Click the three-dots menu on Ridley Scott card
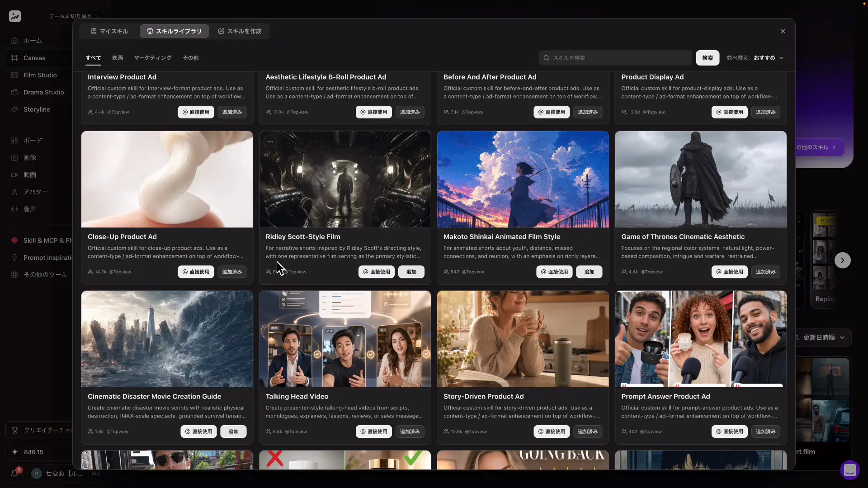This screenshot has width=868, height=488. pos(270,142)
